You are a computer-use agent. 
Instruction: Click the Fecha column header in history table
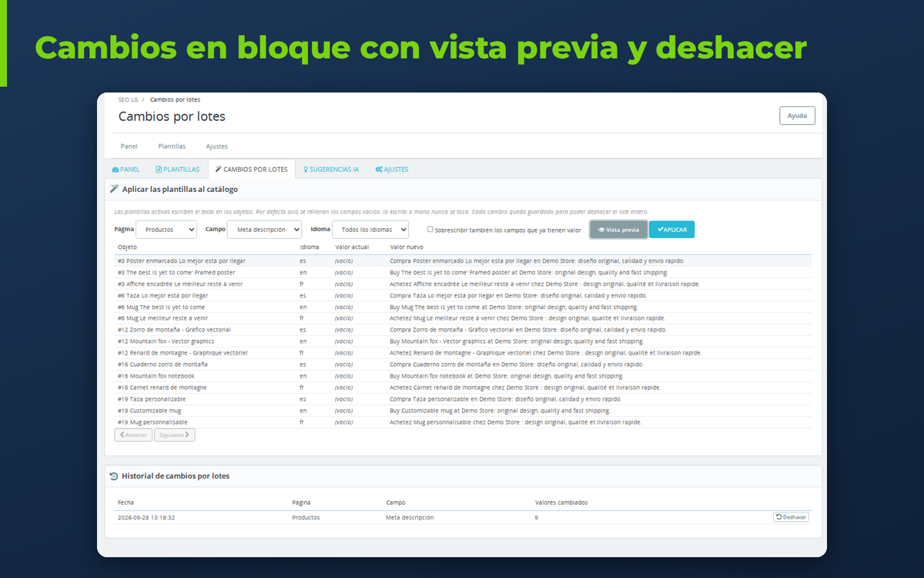[x=126, y=502]
